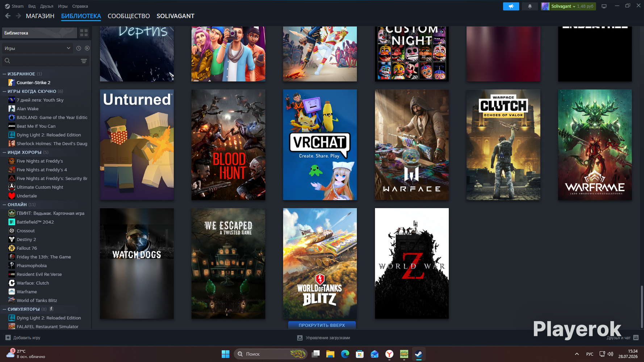Click the recent activity clock filter icon
The height and width of the screenshot is (362, 644).
[x=79, y=48]
